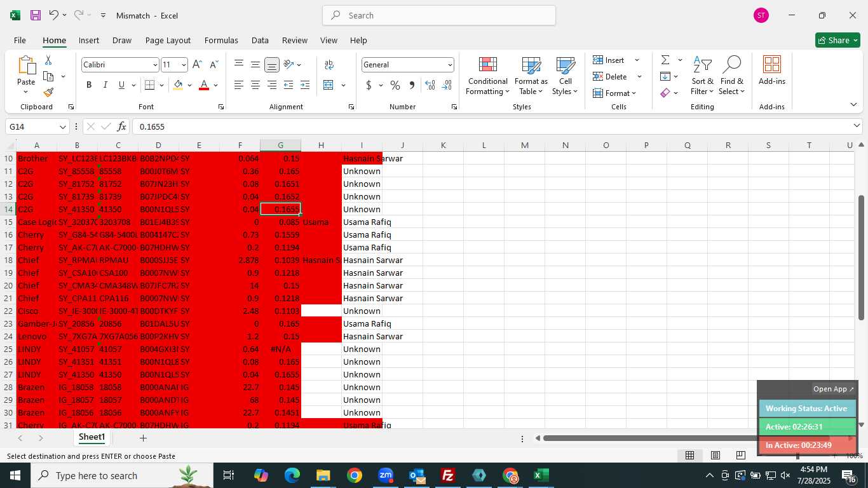The height and width of the screenshot is (488, 868).
Task: Align text to the left
Action: (x=239, y=85)
